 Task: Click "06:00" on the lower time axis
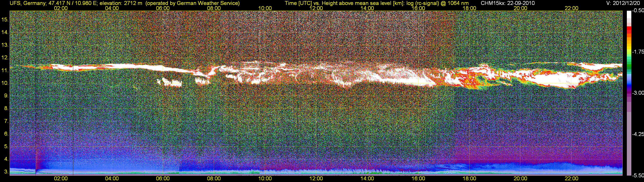tap(163, 179)
